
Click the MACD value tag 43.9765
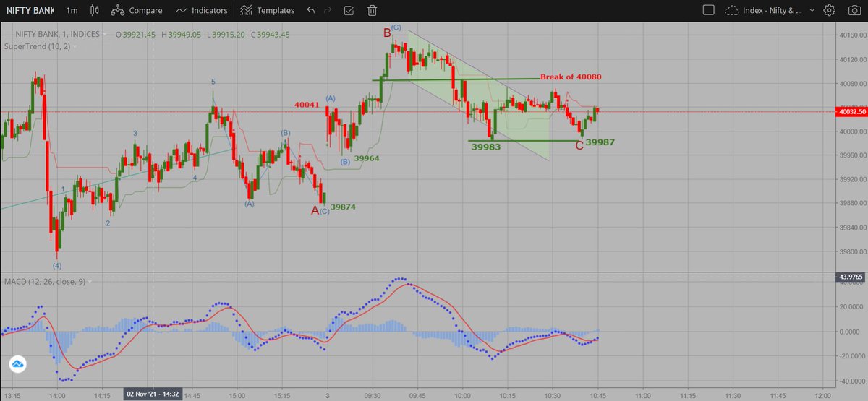point(850,277)
